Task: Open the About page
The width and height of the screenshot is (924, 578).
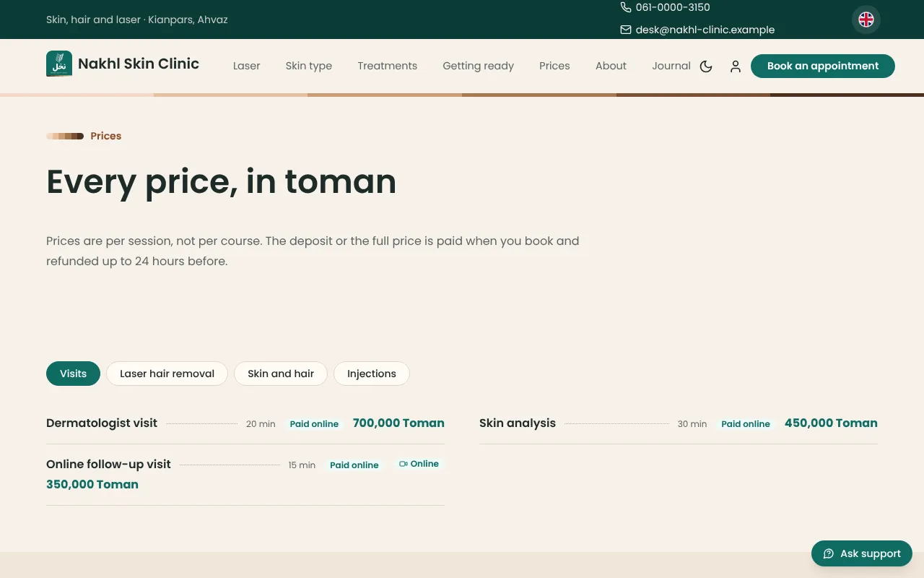Action: (611, 66)
